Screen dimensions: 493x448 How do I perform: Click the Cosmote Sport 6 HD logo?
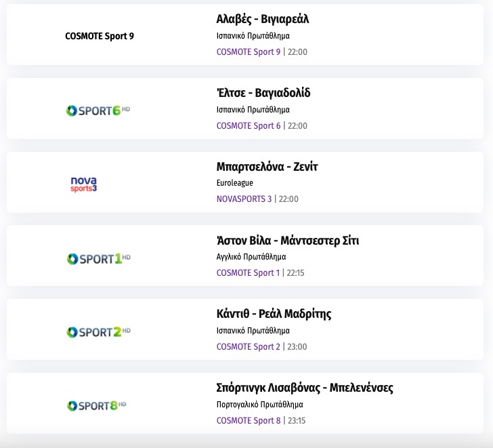click(98, 110)
